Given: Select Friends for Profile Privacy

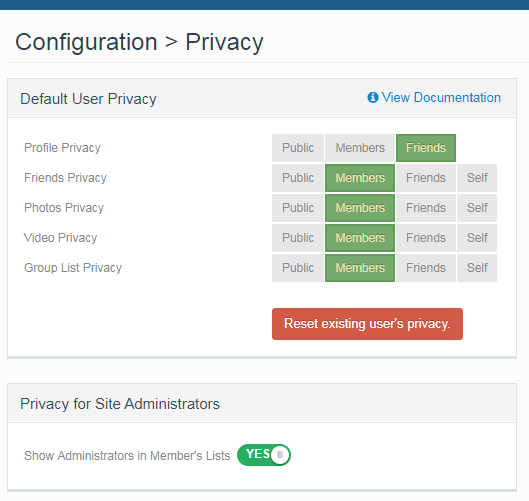Looking at the screenshot, I should (426, 148).
